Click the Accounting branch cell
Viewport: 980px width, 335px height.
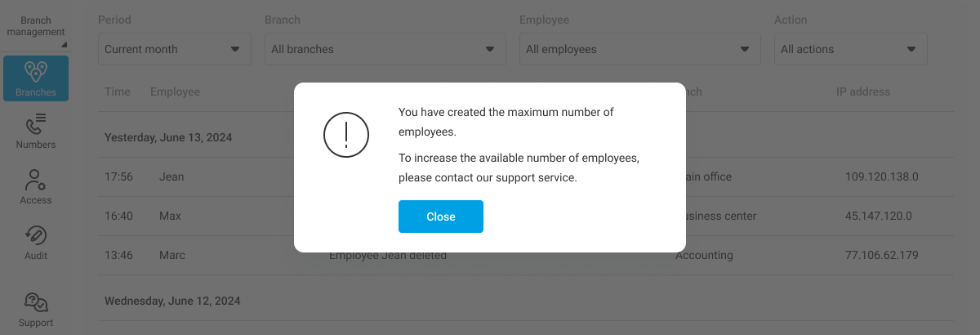pyautogui.click(x=704, y=255)
